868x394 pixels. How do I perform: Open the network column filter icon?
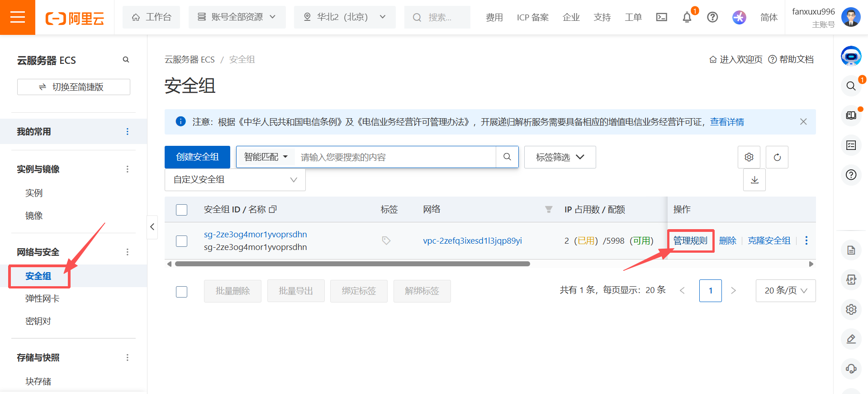549,209
